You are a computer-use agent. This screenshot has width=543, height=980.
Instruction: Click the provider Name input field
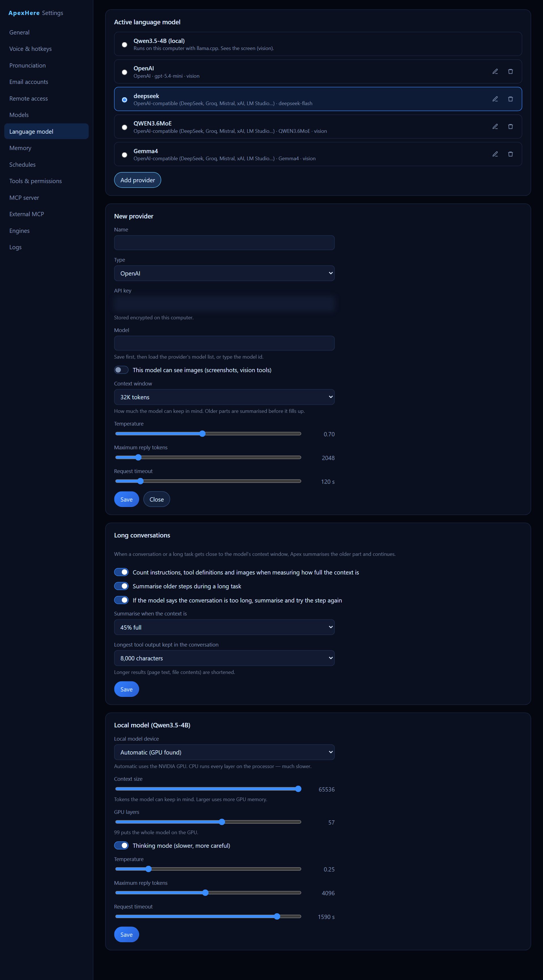224,243
